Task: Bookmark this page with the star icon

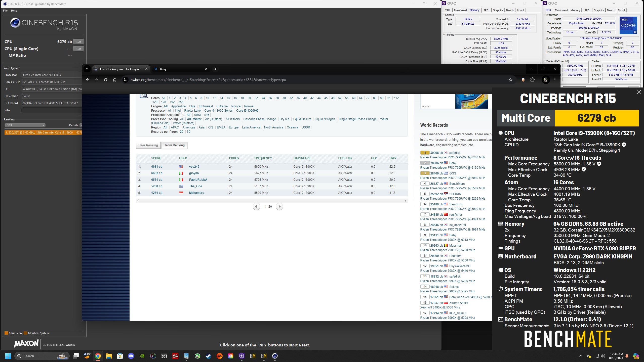Action: pos(510,80)
